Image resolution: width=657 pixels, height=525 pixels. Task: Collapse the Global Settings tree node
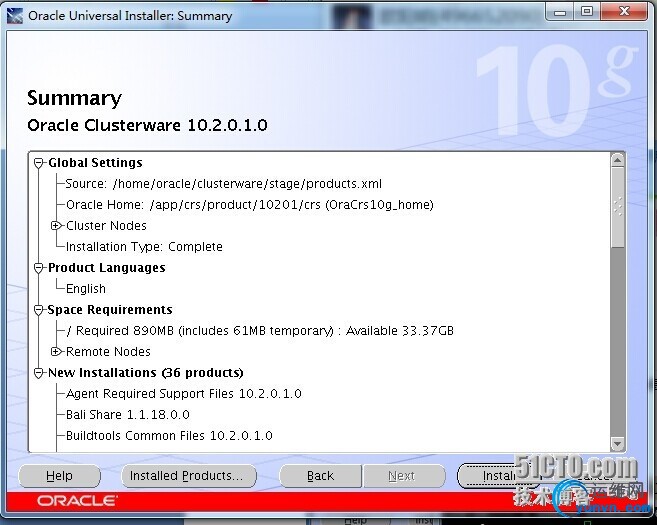pyautogui.click(x=39, y=163)
